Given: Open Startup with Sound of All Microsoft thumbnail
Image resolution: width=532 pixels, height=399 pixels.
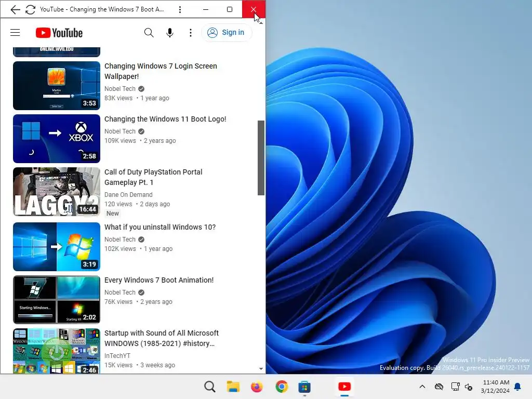Looking at the screenshot, I should click(57, 351).
